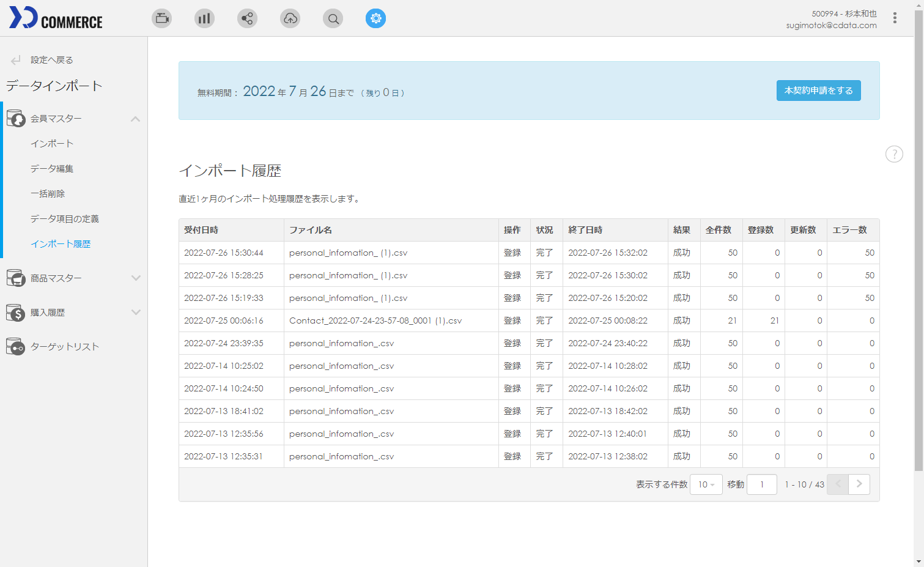This screenshot has height=567, width=924.
Task: Open データ項目の定義 menu item
Action: point(65,219)
